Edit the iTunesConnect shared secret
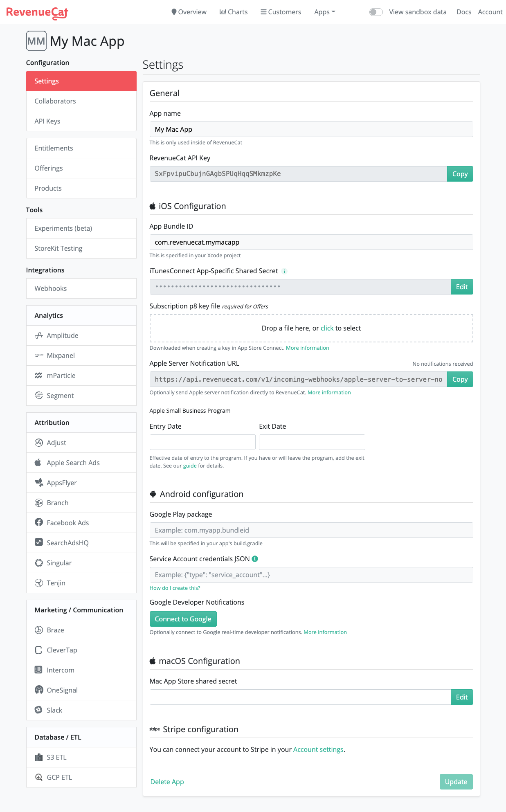 [462, 287]
